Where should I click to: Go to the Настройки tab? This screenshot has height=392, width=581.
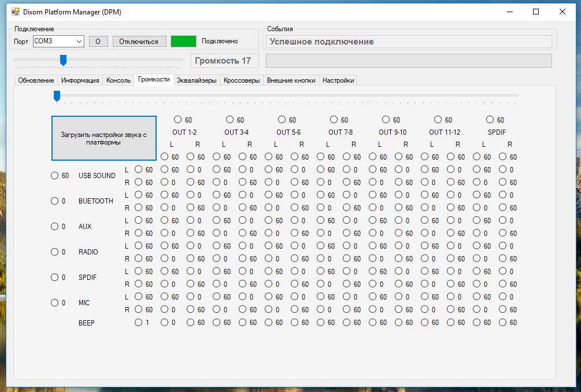[x=338, y=80]
